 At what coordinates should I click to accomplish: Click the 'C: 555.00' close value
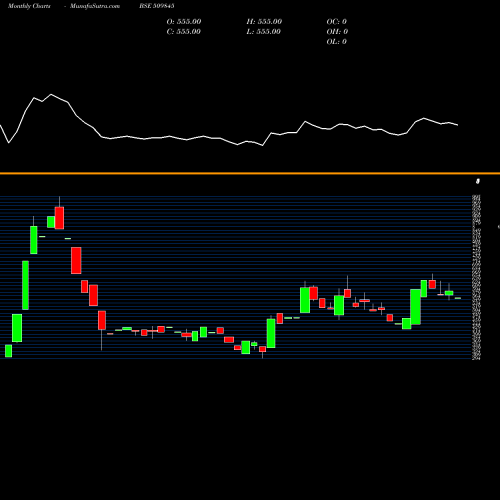(184, 32)
